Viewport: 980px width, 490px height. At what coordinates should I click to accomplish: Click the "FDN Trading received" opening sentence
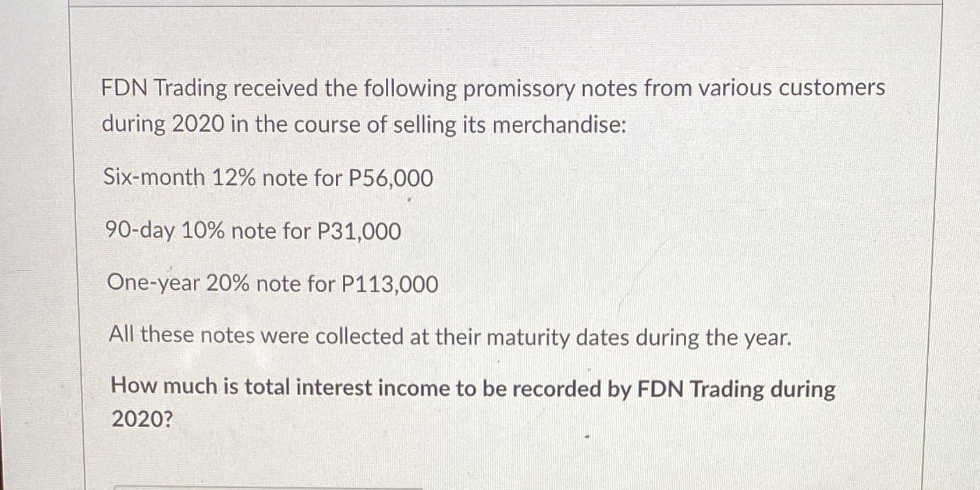point(493,88)
